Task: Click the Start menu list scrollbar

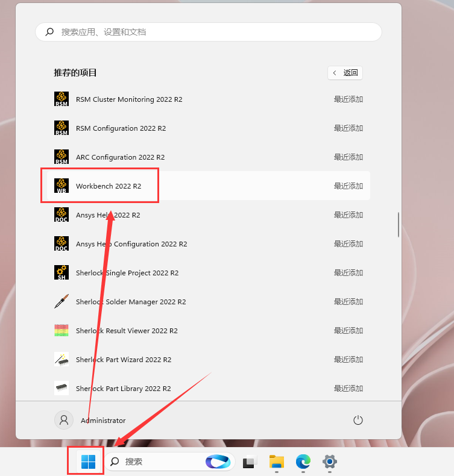Action: click(x=399, y=225)
